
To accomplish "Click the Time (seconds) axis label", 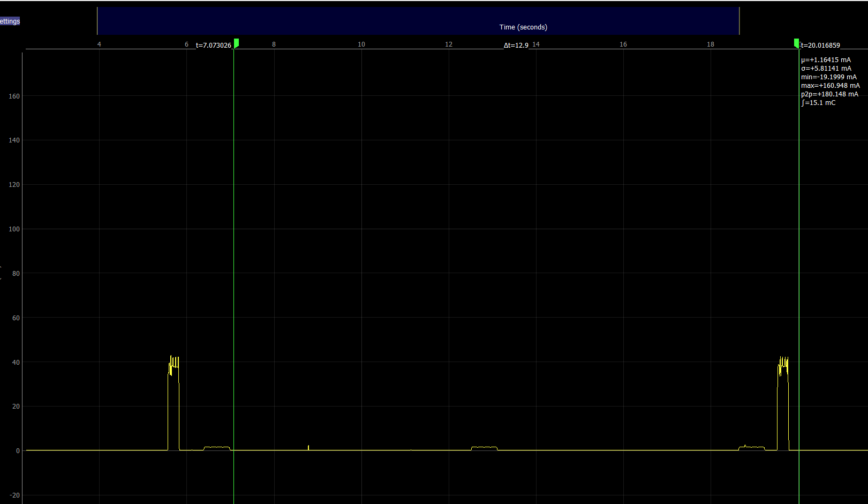I will click(523, 27).
